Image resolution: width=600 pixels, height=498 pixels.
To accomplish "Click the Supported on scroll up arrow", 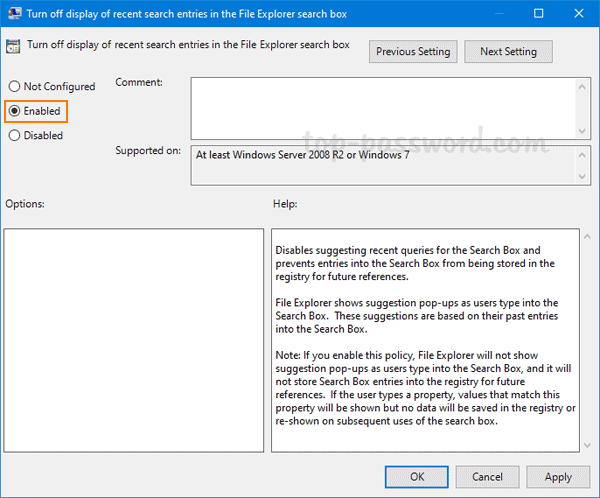I will tap(581, 153).
